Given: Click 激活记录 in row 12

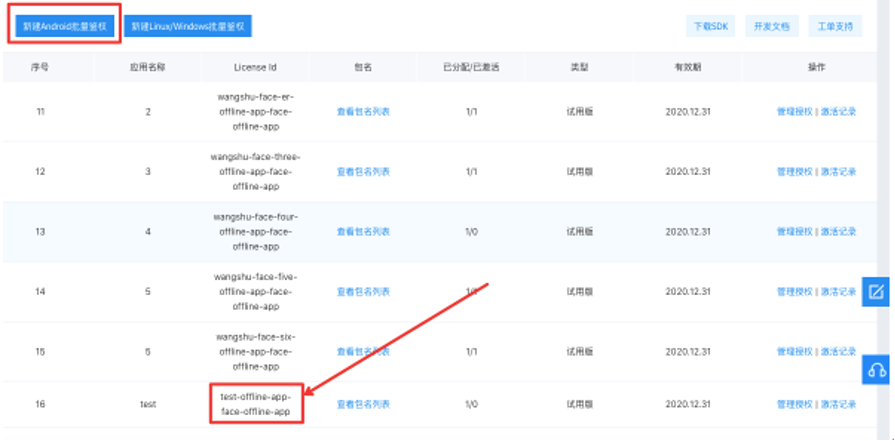Looking at the screenshot, I should click(x=838, y=172).
